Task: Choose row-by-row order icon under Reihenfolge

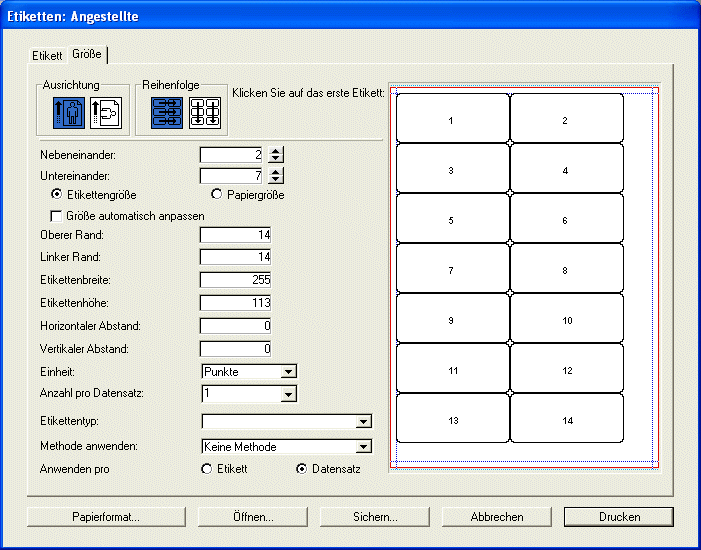Action: (x=167, y=114)
